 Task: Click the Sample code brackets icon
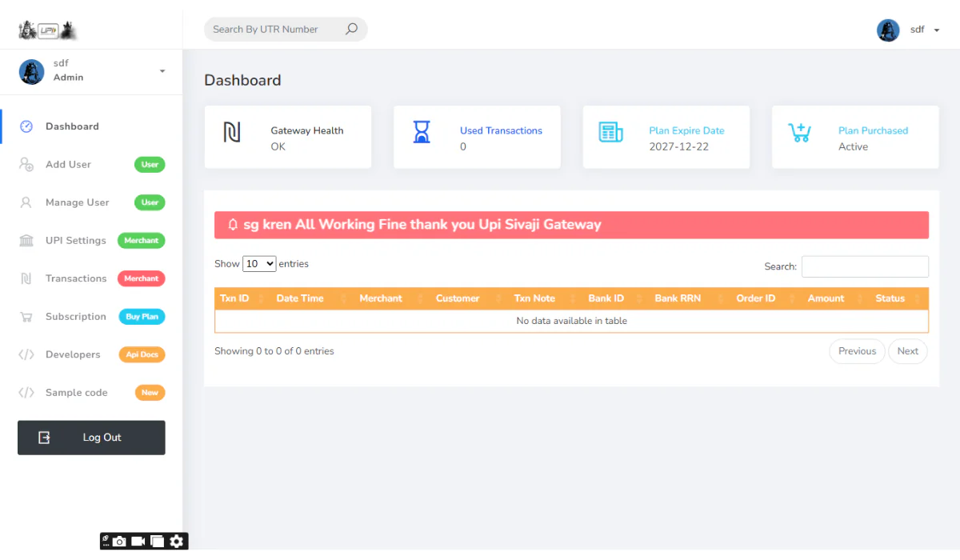tap(26, 393)
